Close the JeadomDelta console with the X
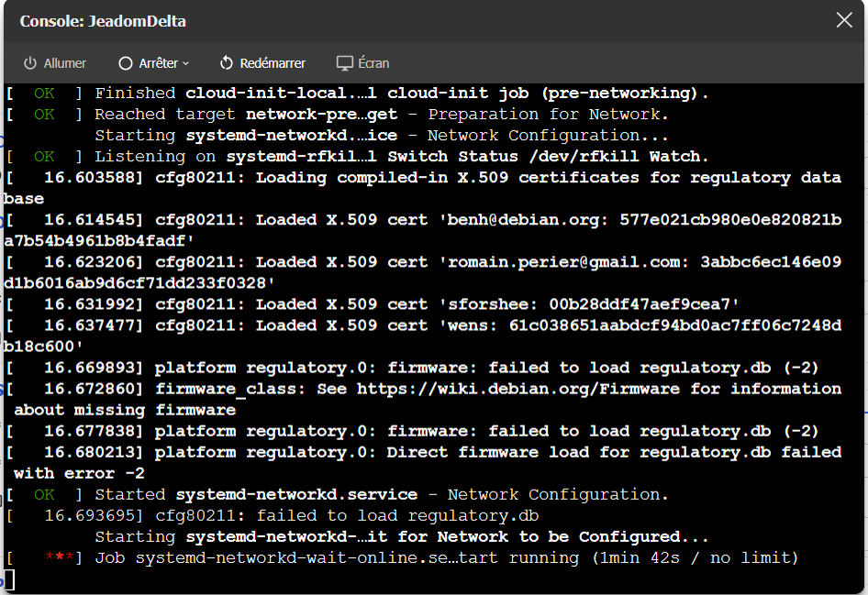Screen dimensions: 868x595 click(x=844, y=21)
